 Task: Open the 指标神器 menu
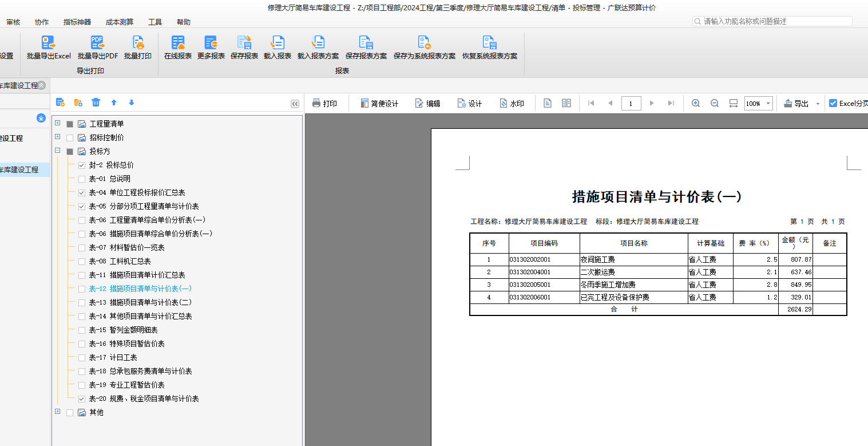click(x=77, y=22)
